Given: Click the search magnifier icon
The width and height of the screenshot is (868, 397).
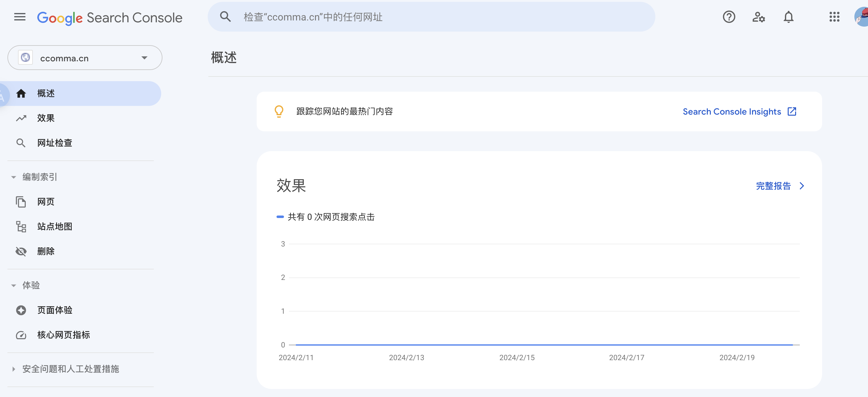Looking at the screenshot, I should pos(225,17).
